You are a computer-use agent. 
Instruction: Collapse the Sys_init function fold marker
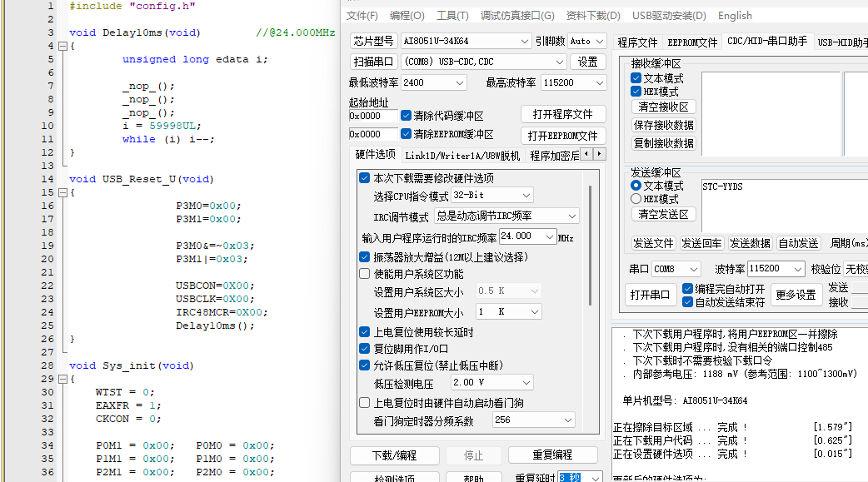tap(62, 379)
